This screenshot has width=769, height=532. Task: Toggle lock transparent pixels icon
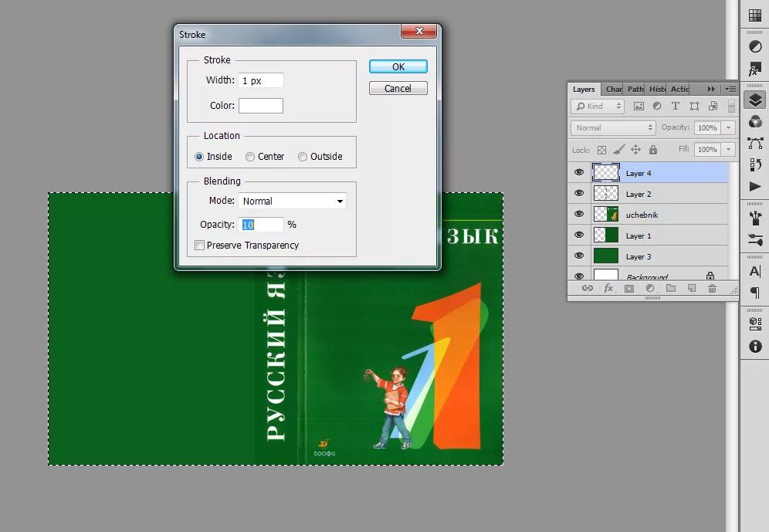click(x=601, y=150)
